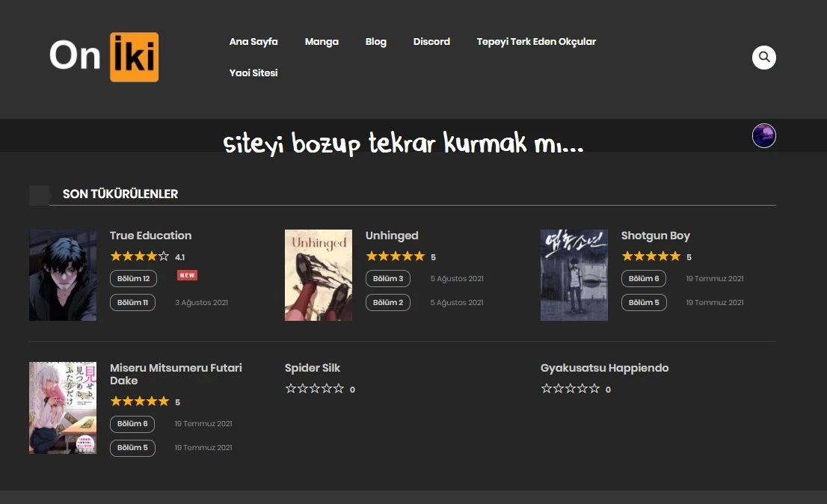Click the Unhinged cover thumbnail

[319, 275]
